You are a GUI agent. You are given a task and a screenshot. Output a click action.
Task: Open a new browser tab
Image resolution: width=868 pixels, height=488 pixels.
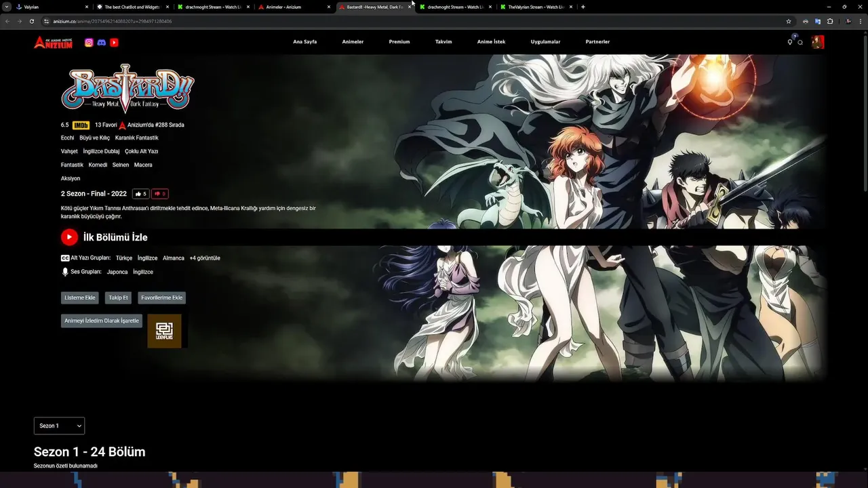pos(583,7)
